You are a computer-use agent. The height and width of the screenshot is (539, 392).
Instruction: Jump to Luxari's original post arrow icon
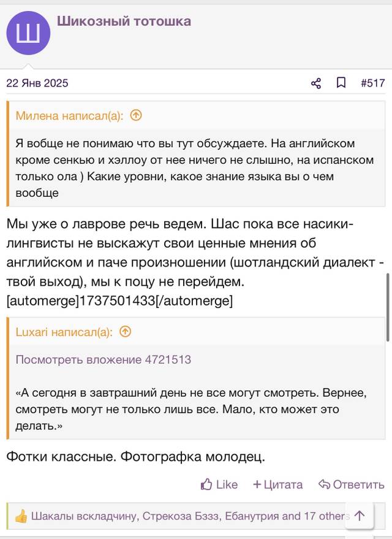(126, 332)
